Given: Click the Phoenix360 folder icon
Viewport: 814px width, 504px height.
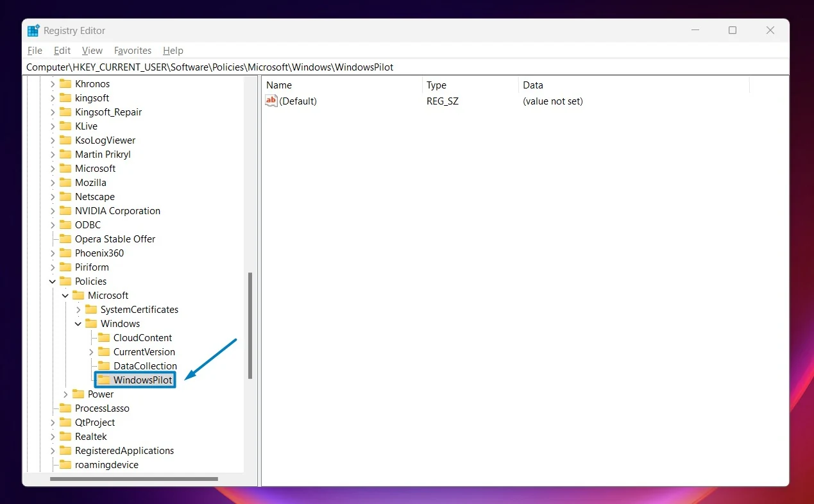Looking at the screenshot, I should tap(65, 253).
